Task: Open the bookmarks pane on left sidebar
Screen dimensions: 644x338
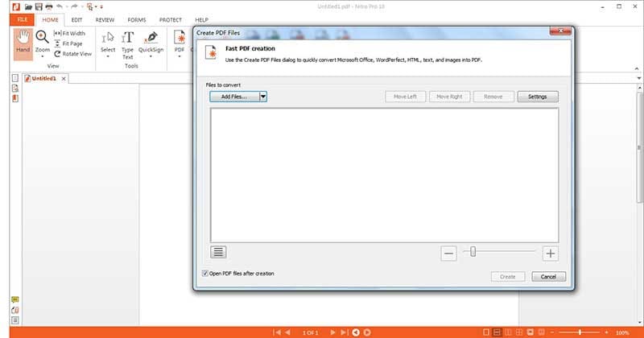Action: [15, 98]
